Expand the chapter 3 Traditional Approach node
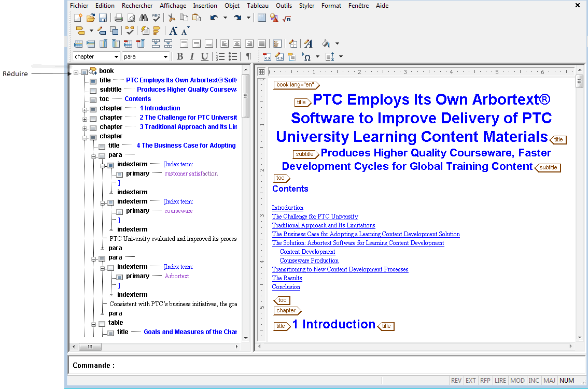This screenshot has width=588, height=390. coord(85,128)
